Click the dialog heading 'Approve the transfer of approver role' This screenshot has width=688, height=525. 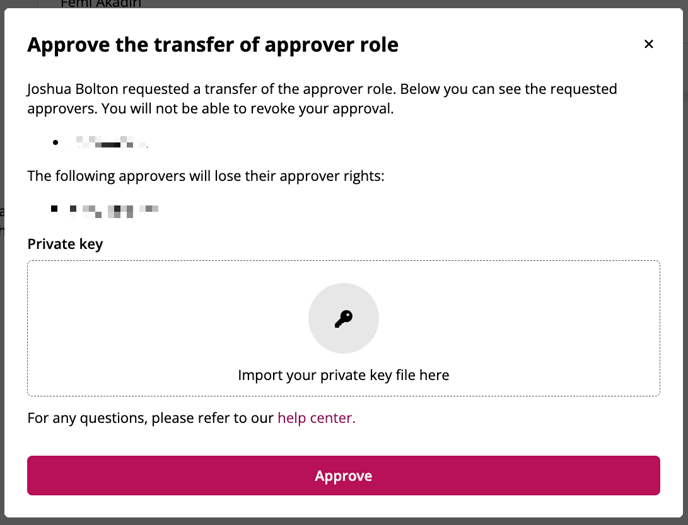click(213, 45)
